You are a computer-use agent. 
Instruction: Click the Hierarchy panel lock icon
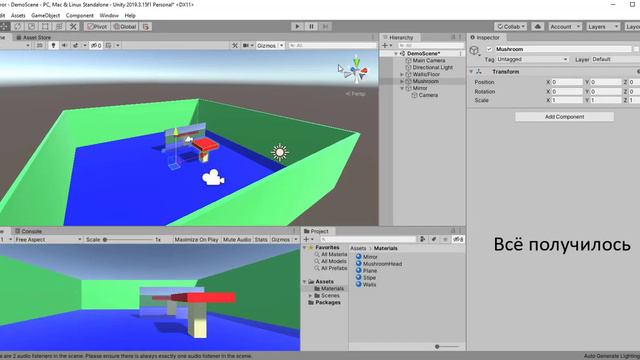coord(453,37)
